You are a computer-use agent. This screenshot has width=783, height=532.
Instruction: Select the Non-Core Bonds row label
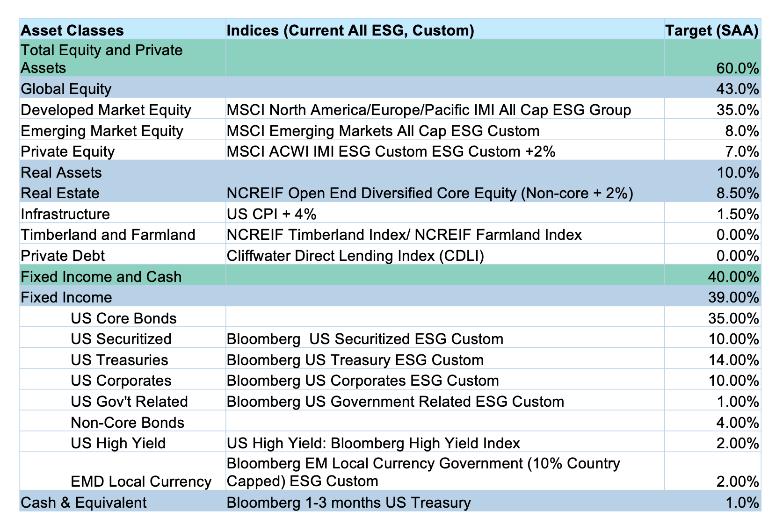[127, 423]
